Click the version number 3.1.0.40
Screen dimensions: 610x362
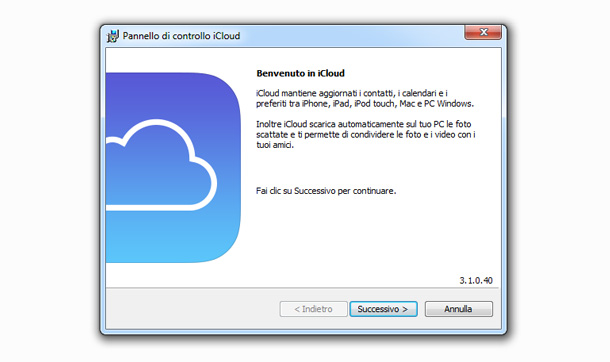[x=476, y=280]
